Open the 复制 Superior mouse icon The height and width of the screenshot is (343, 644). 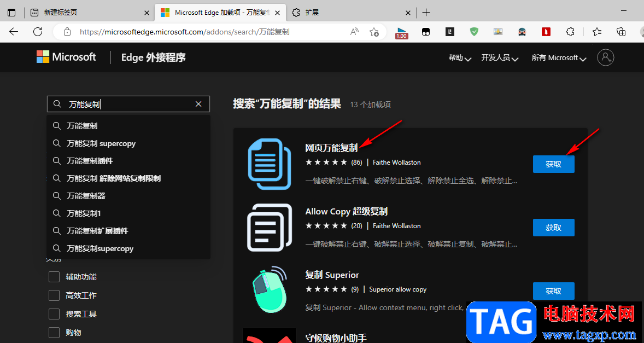point(270,290)
